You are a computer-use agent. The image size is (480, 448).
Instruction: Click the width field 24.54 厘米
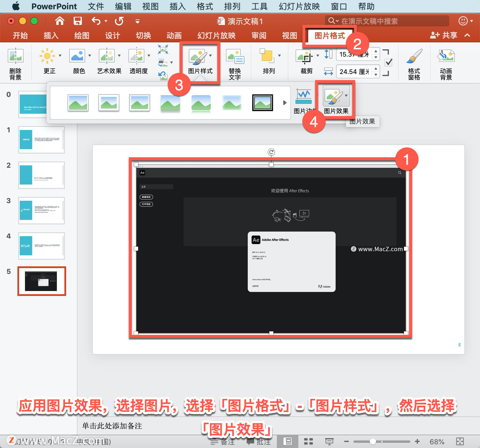pyautogui.click(x=354, y=72)
